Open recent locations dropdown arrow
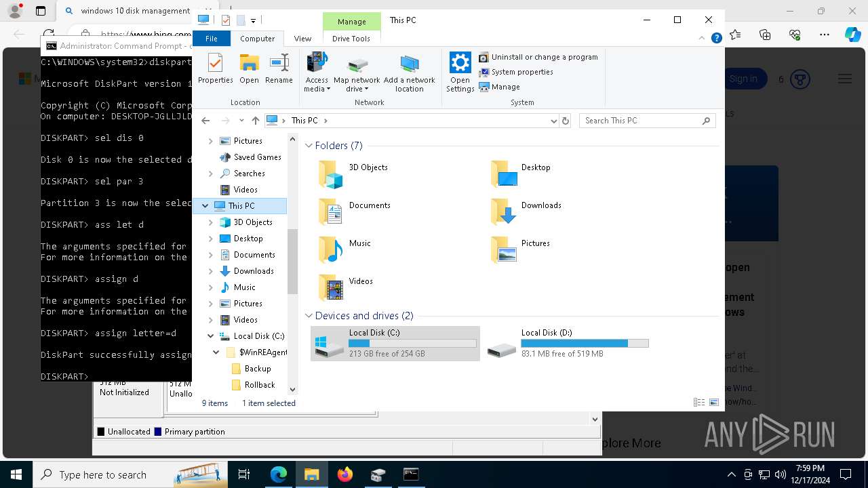Screen dimensions: 868x488 pos(241,121)
